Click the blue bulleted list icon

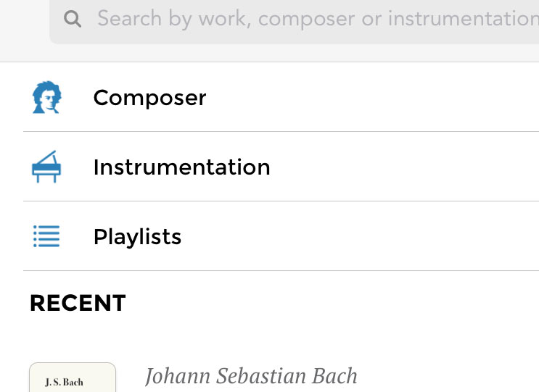(46, 236)
